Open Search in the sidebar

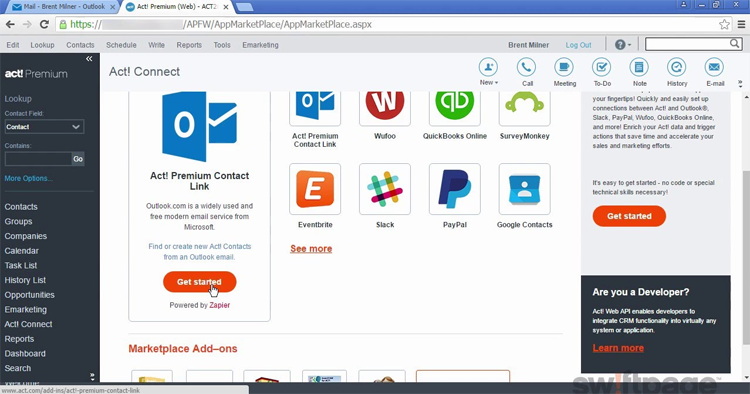click(18, 368)
